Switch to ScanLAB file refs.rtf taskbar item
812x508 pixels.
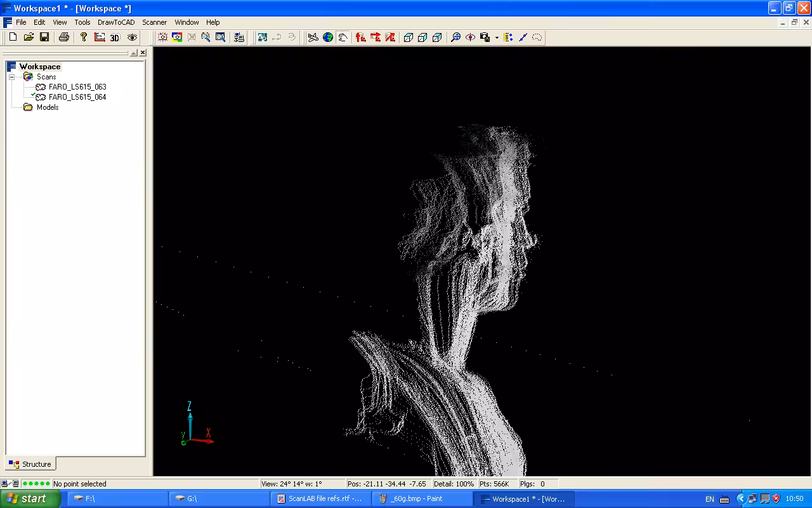[320, 498]
